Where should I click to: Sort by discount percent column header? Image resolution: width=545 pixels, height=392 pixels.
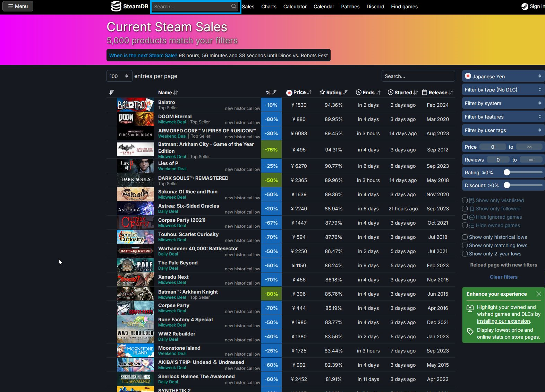point(271,93)
